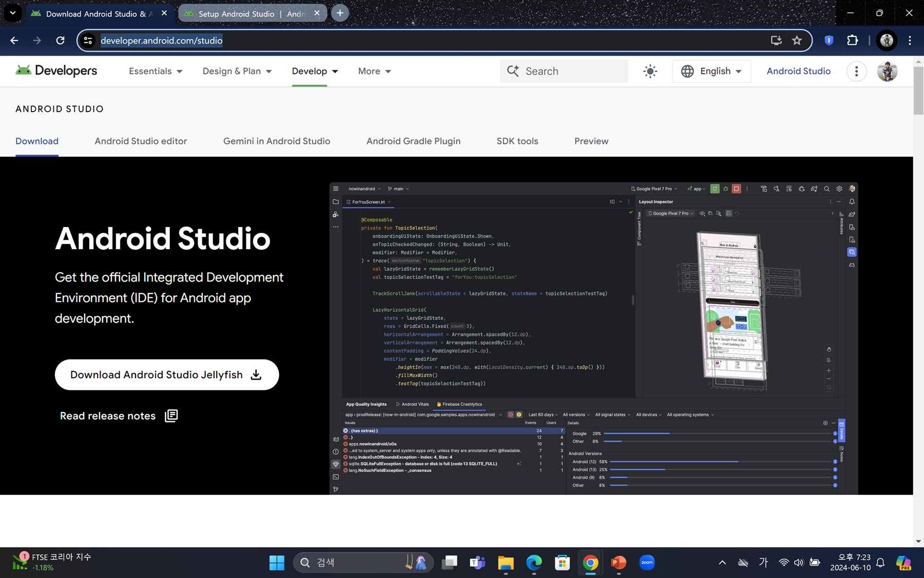Open site more options vertical dots
The image size is (924, 578).
tap(856, 71)
